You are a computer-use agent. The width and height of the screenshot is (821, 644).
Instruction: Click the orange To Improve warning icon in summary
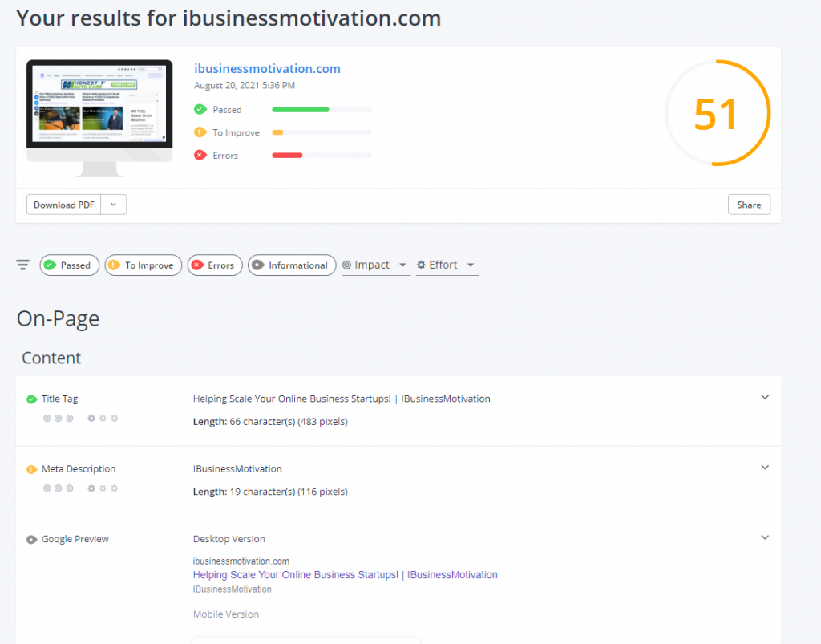tap(200, 132)
